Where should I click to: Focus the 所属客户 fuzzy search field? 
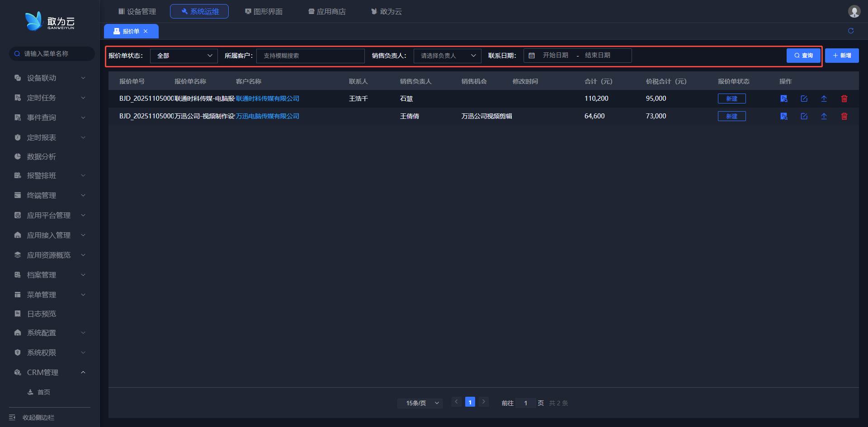coord(311,56)
